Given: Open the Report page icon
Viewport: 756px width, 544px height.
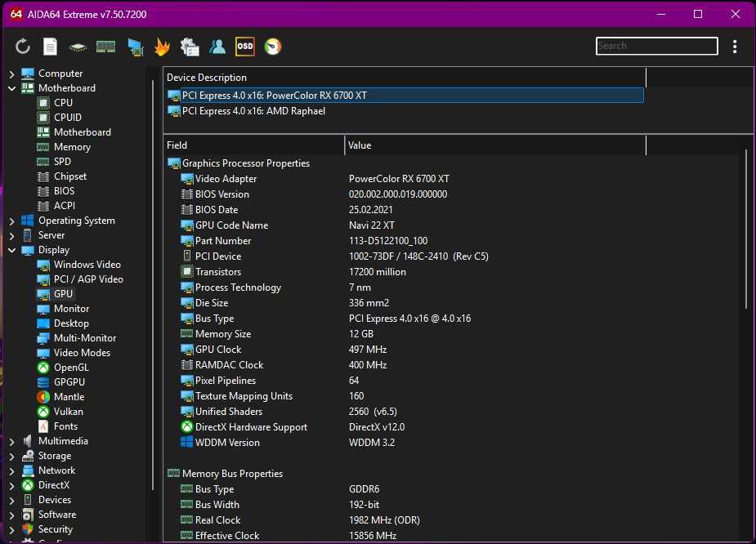Looking at the screenshot, I should point(50,47).
